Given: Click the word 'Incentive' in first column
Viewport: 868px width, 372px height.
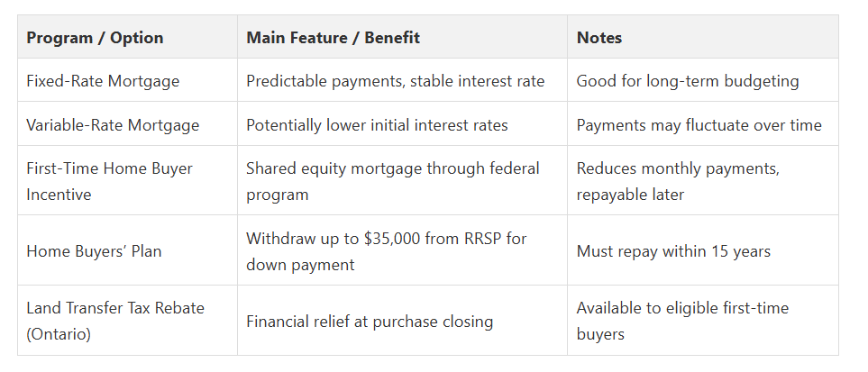Looking at the screenshot, I should [59, 195].
